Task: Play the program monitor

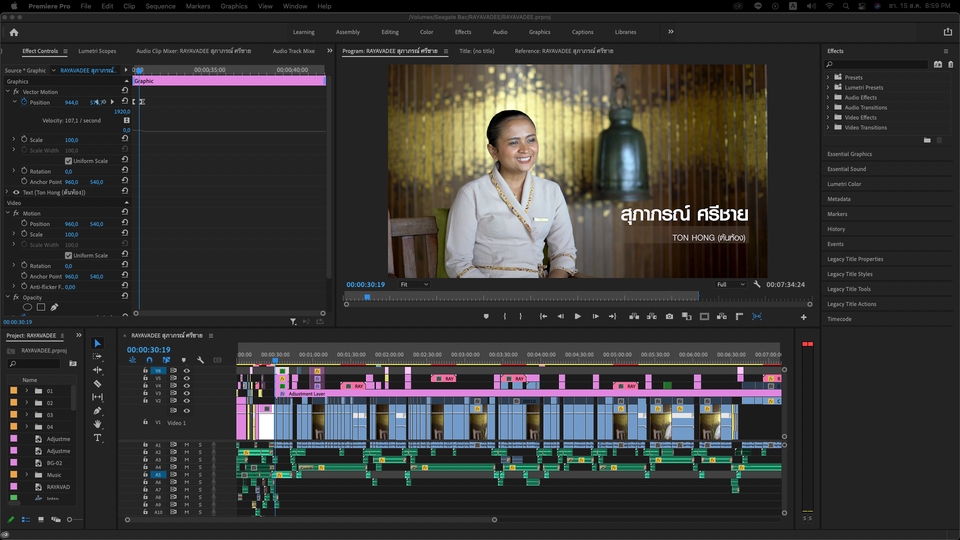Action: (577, 317)
